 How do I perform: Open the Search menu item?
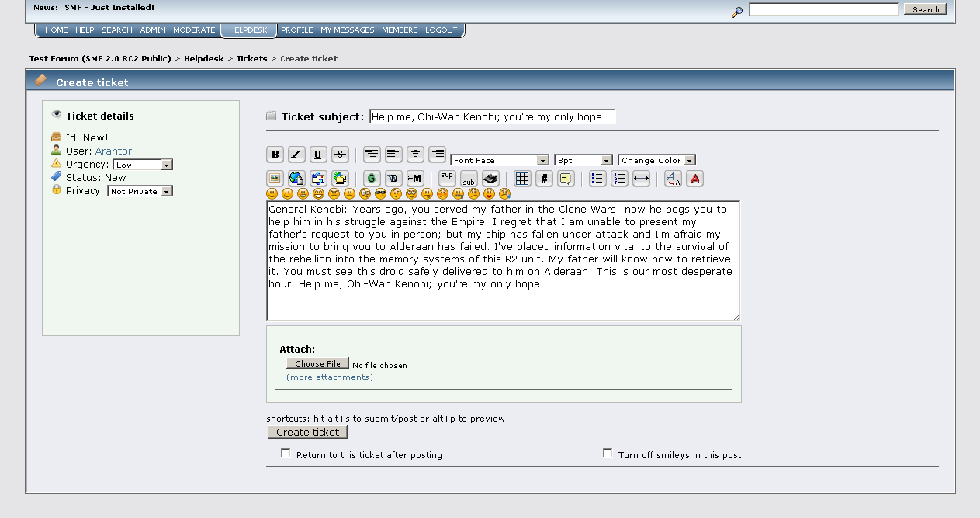(117, 30)
